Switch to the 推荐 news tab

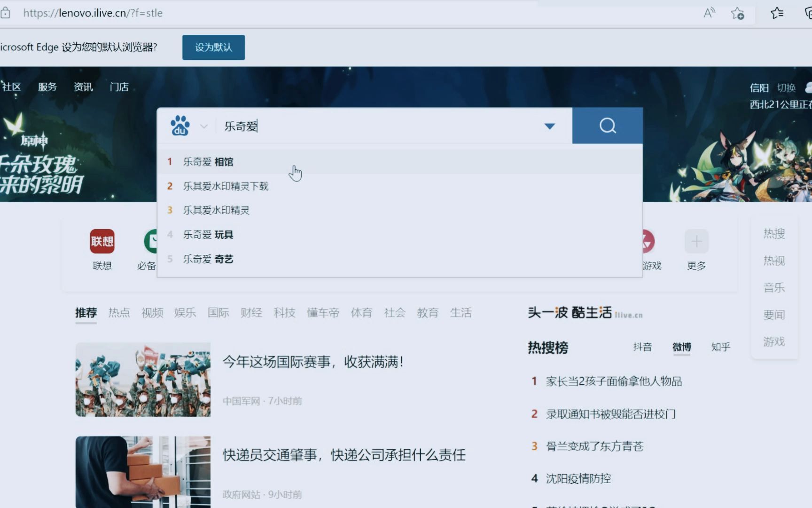pos(86,313)
